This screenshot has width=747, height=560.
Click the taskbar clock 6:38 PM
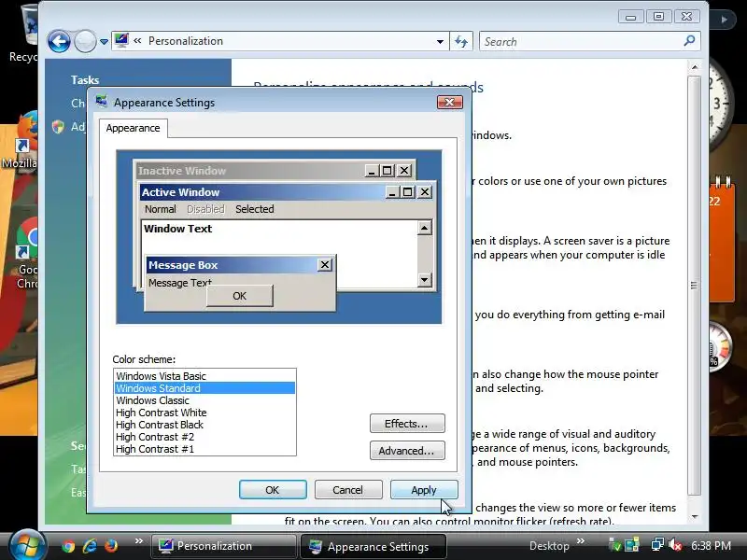click(712, 546)
